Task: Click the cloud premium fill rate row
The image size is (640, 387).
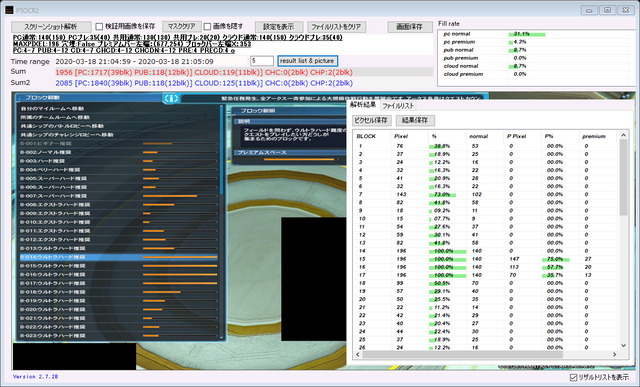Action: (535, 74)
